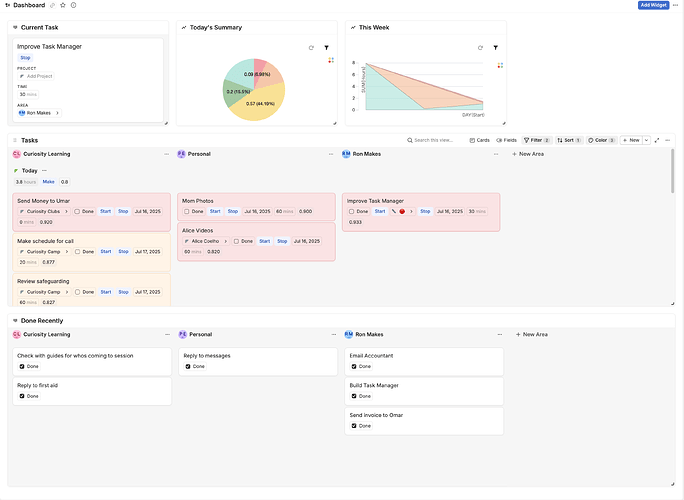Click the Ron Makes avatar in Done Recently
Viewport: 684px width, 500px height.
click(349, 335)
